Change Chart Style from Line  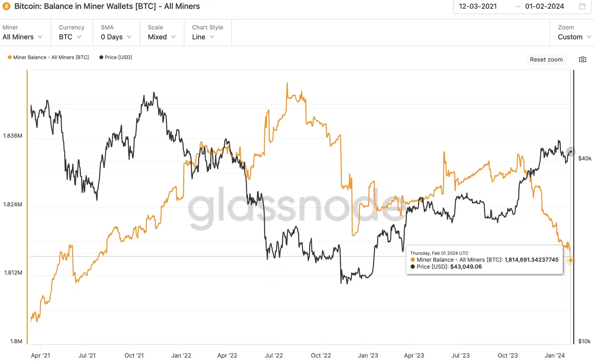tap(203, 37)
